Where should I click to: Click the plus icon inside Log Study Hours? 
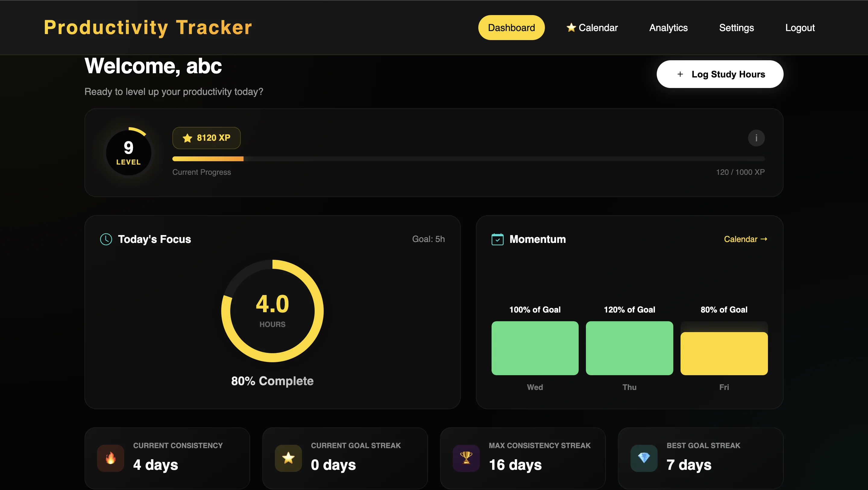(680, 74)
